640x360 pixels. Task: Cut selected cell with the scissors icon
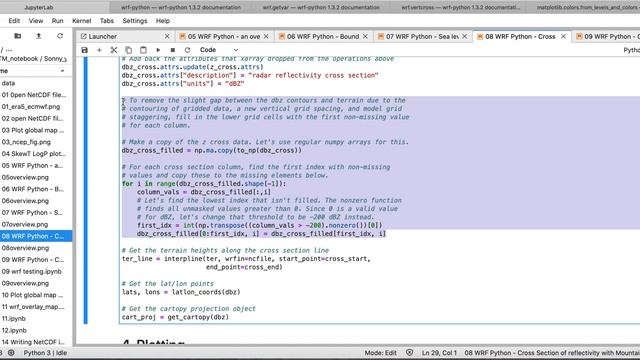coord(114,50)
